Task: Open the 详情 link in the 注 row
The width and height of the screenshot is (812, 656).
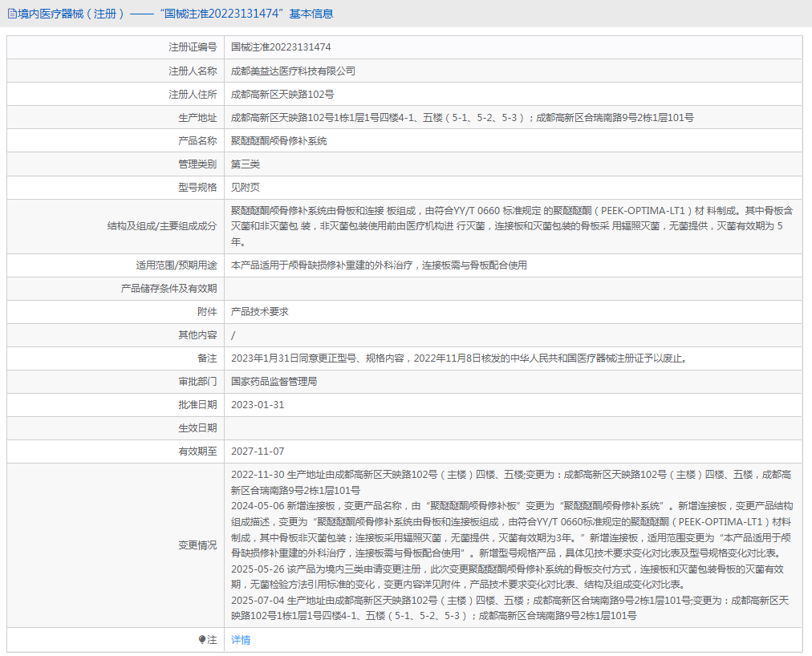Action: 240,640
